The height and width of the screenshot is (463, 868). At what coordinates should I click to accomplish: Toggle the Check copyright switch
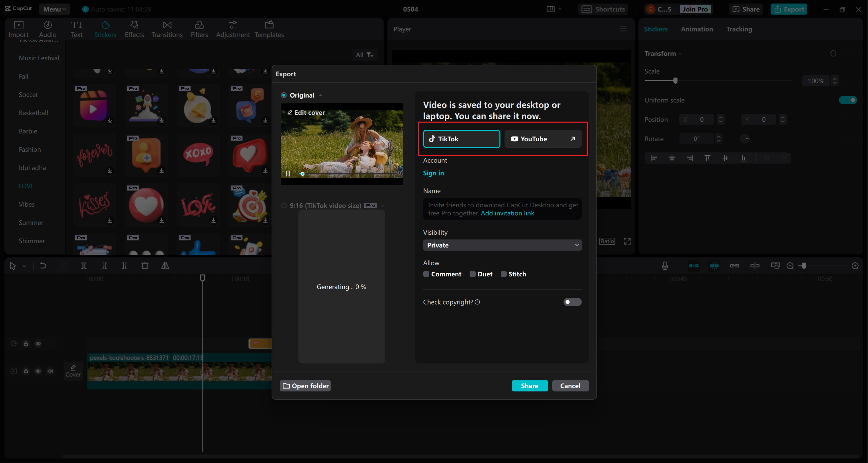pos(572,302)
